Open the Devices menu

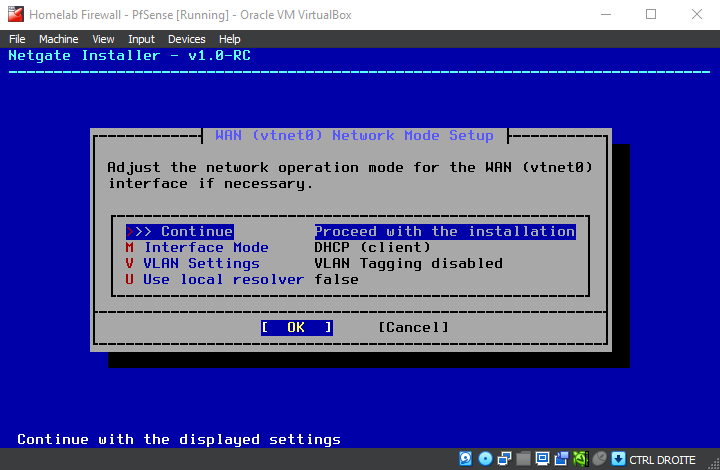tap(186, 39)
